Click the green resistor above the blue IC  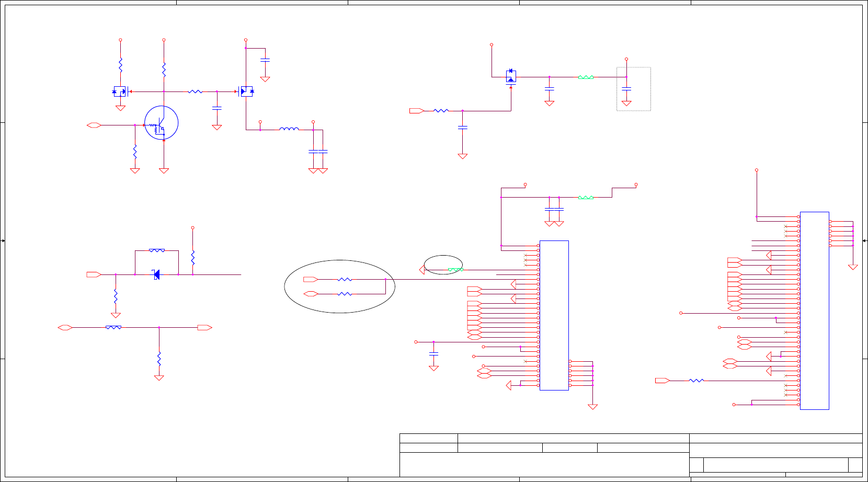coord(586,198)
